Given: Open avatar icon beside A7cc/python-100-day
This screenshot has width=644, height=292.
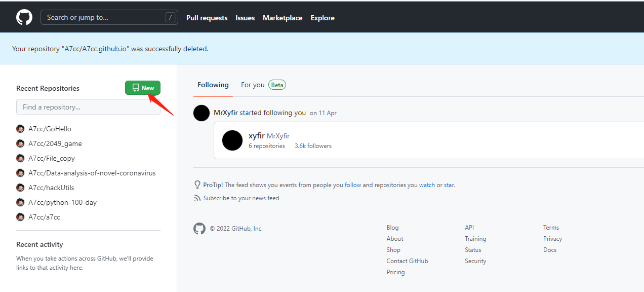Looking at the screenshot, I should [x=20, y=202].
